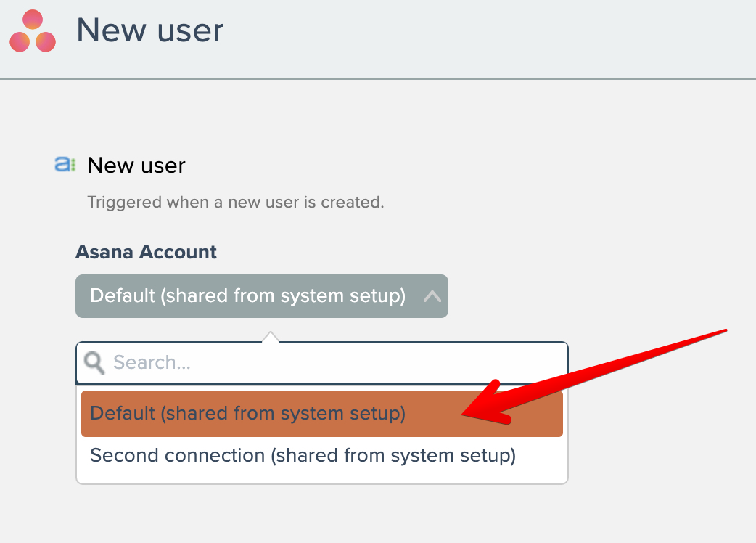Click the New user trigger heading
The height and width of the screenshot is (543, 756).
click(x=136, y=166)
